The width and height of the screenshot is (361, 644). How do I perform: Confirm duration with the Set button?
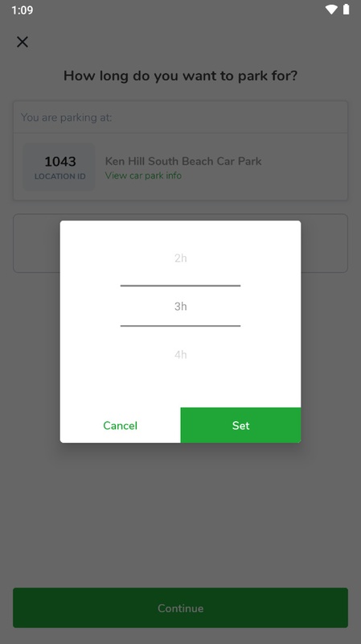pos(240,425)
